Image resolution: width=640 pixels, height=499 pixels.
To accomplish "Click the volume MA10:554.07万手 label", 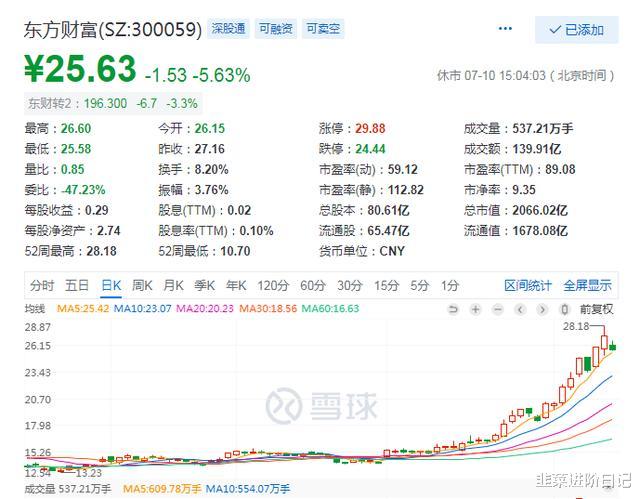I will pos(248,488).
